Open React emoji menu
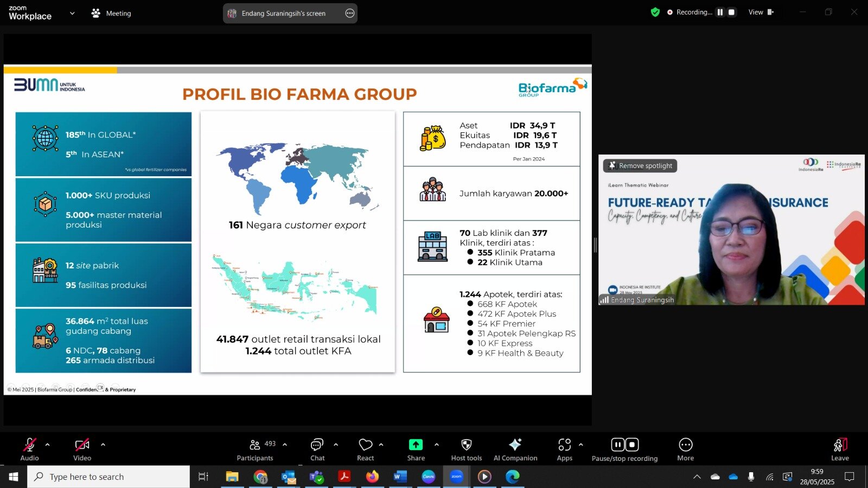 coord(365,450)
